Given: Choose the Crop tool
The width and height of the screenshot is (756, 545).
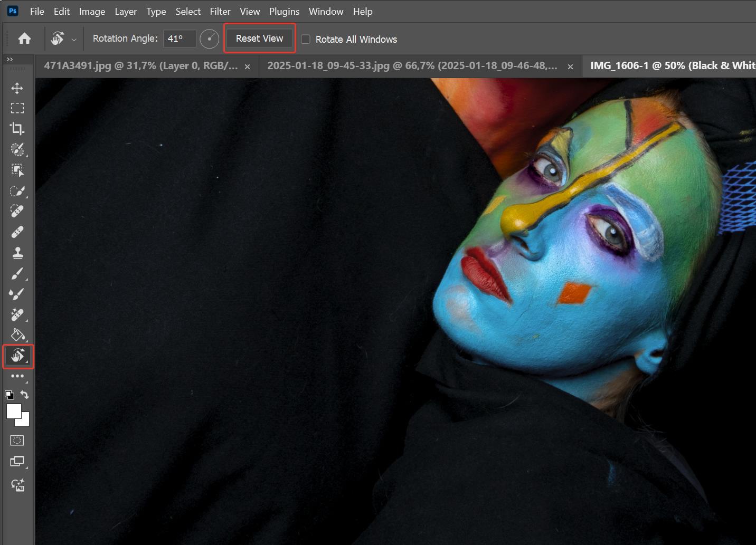Looking at the screenshot, I should (17, 129).
